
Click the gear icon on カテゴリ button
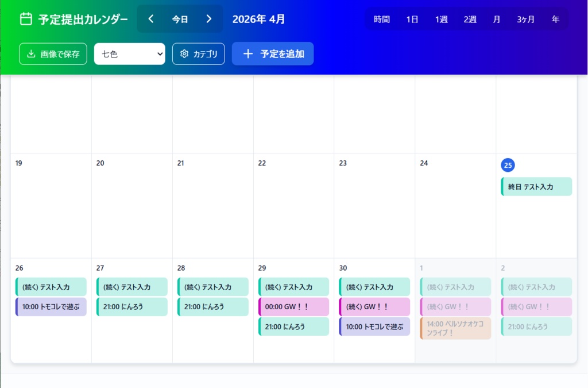(184, 54)
